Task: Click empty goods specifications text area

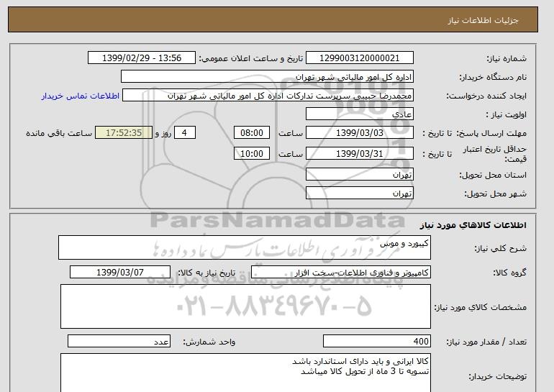Action: point(245,306)
